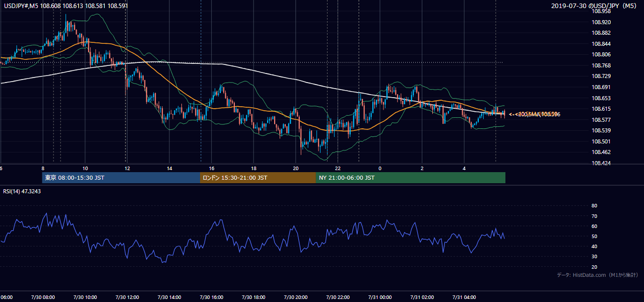Click hour 0 on the price chart time axis

coord(380,169)
